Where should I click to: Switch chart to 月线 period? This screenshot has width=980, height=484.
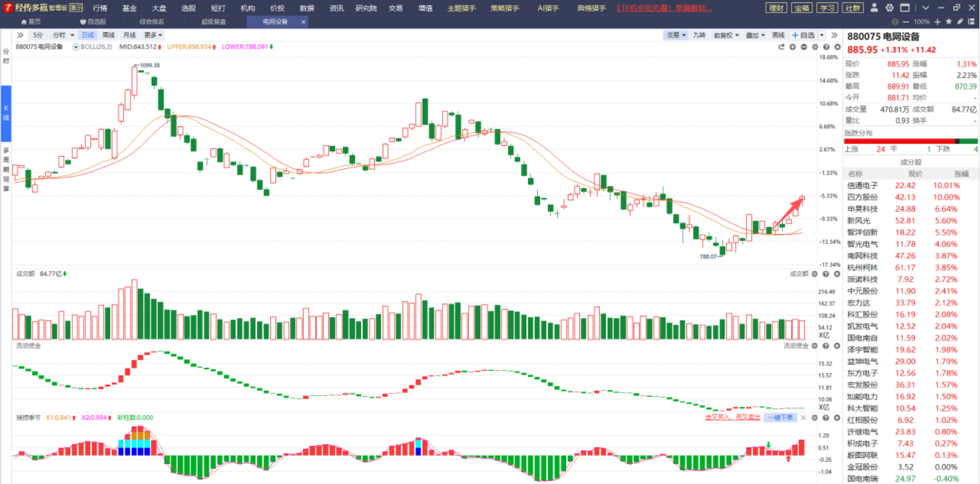(129, 35)
